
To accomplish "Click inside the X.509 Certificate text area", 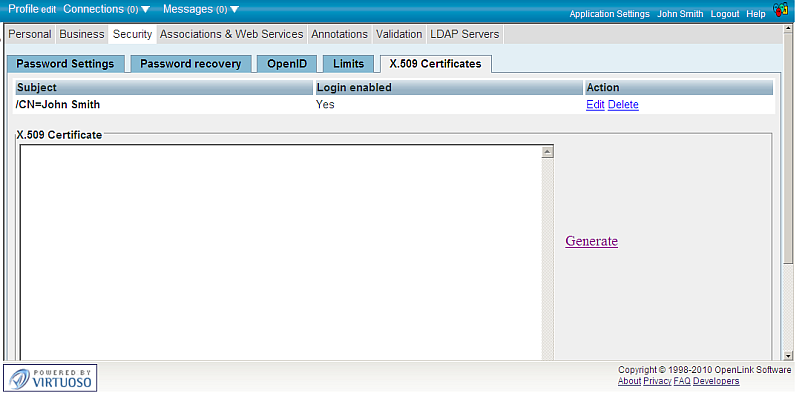I will [281, 253].
